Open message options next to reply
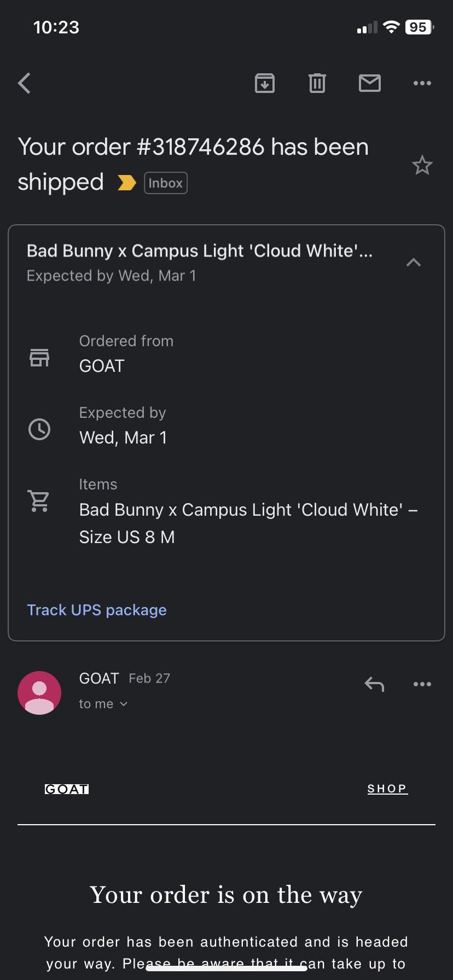The width and height of the screenshot is (453, 980). [x=422, y=684]
